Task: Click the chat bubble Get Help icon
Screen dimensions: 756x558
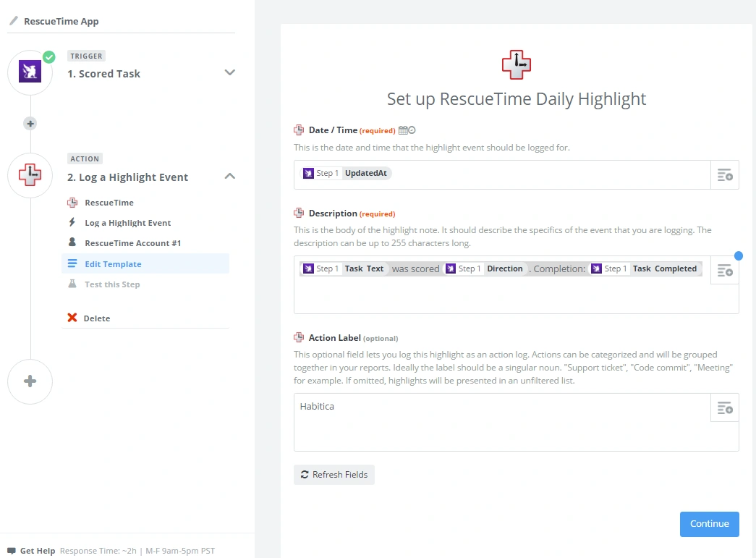Action: point(12,551)
